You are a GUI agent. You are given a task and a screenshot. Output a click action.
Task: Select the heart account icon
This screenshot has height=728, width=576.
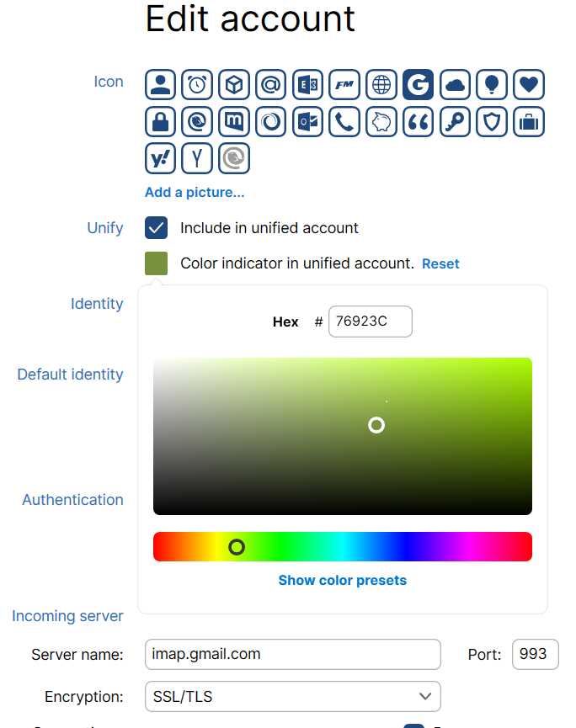click(529, 84)
